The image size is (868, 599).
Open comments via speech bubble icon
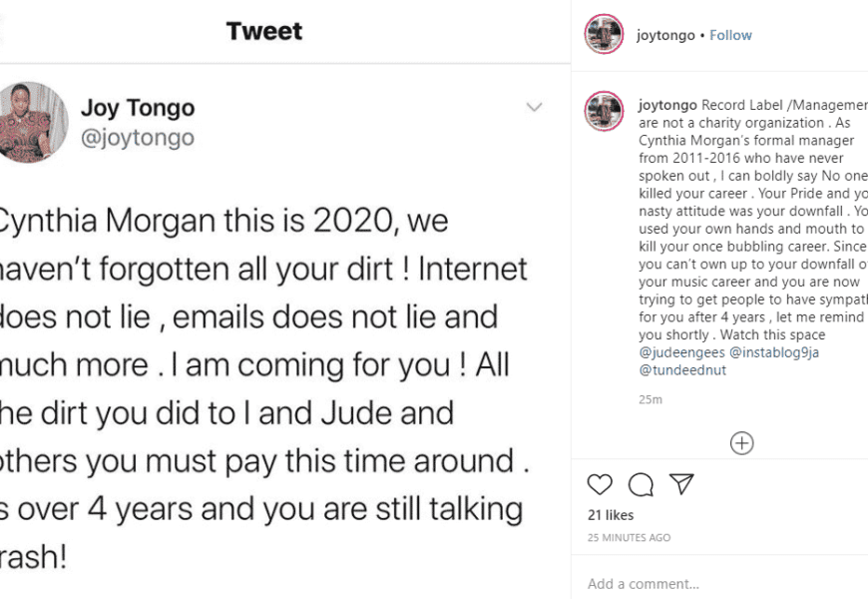pyautogui.click(x=641, y=485)
